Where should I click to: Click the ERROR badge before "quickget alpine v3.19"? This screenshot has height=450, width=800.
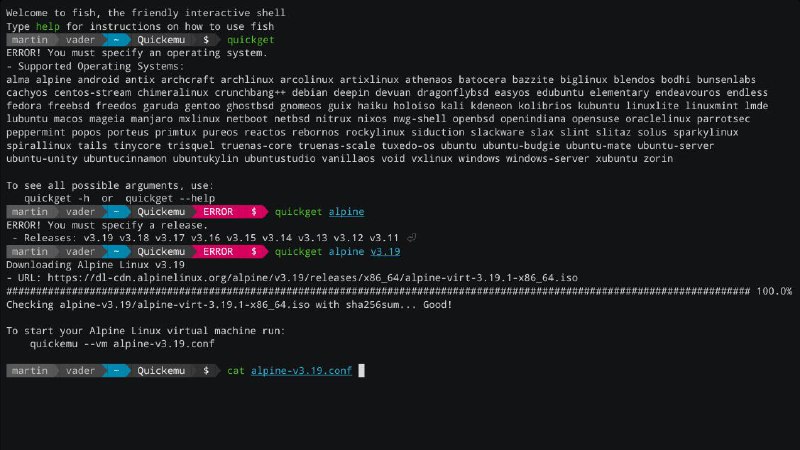point(218,252)
